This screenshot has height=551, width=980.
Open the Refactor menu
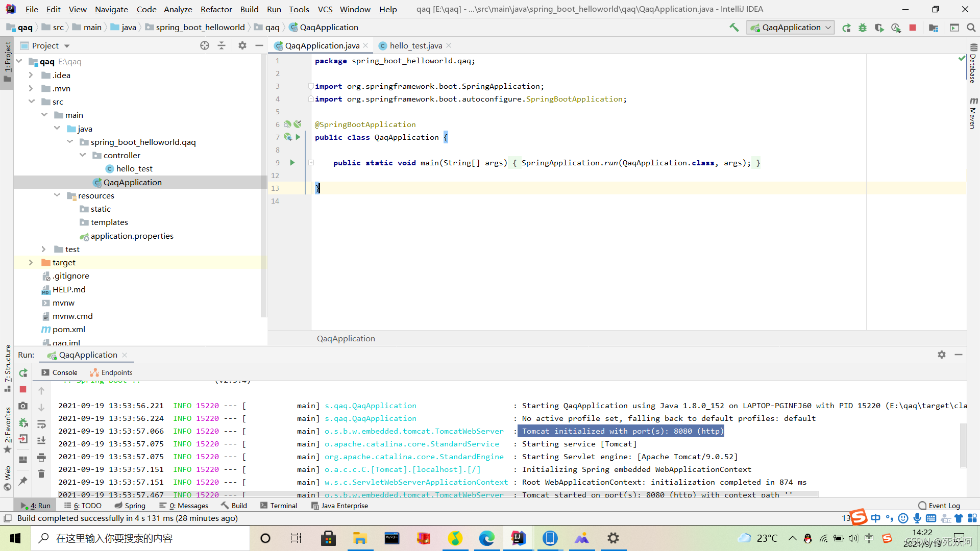216,9
